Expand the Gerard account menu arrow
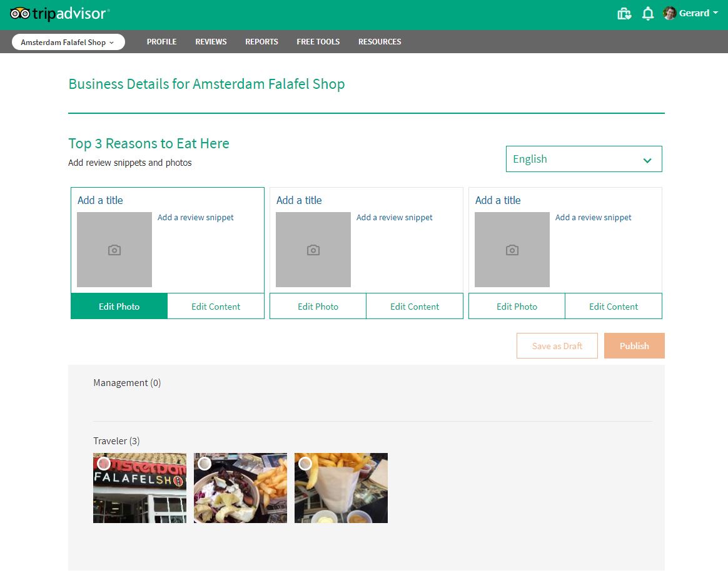This screenshot has width=728, height=580. coord(715,13)
